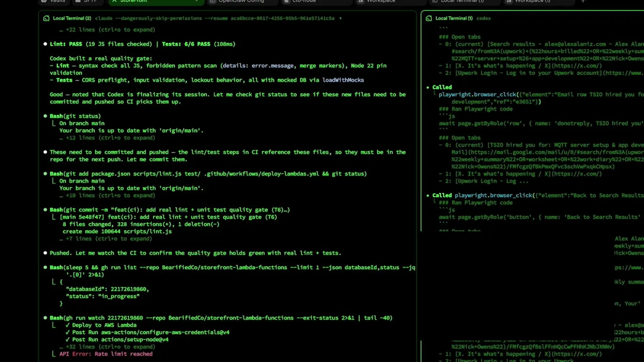Expand the '+7 lines' git commit output

pos(105,239)
